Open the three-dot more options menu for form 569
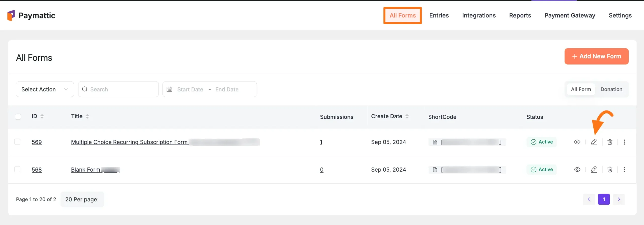This screenshot has height=225, width=644. click(x=624, y=142)
